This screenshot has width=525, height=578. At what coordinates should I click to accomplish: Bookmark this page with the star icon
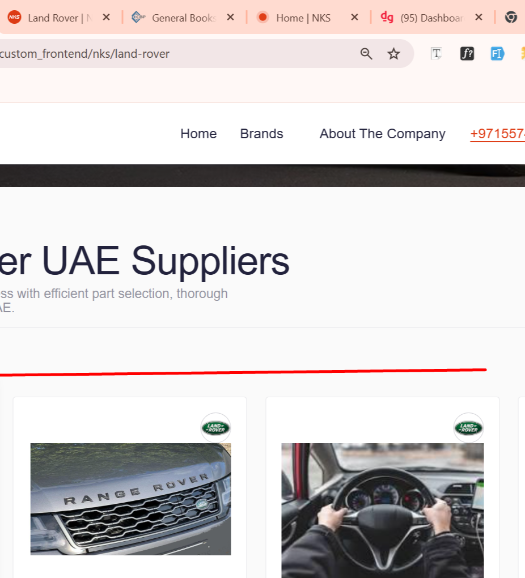394,54
